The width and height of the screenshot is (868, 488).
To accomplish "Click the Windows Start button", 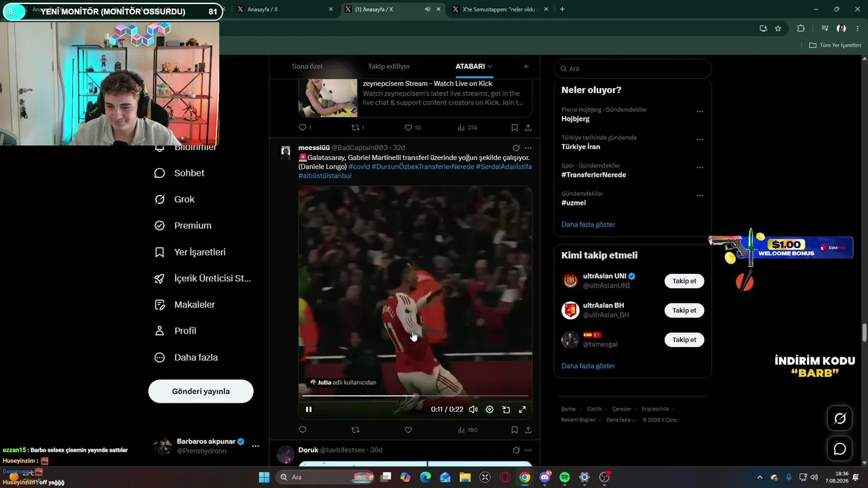I will point(264,477).
